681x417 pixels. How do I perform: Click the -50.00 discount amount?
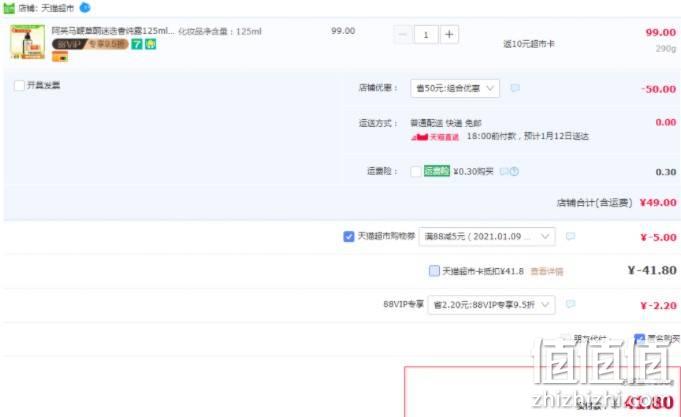[658, 89]
